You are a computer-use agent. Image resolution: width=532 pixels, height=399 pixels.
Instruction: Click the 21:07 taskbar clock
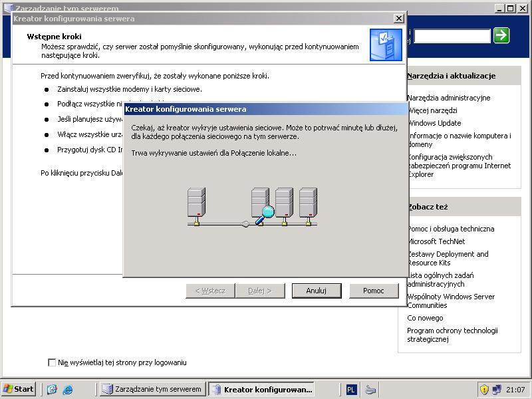point(515,390)
